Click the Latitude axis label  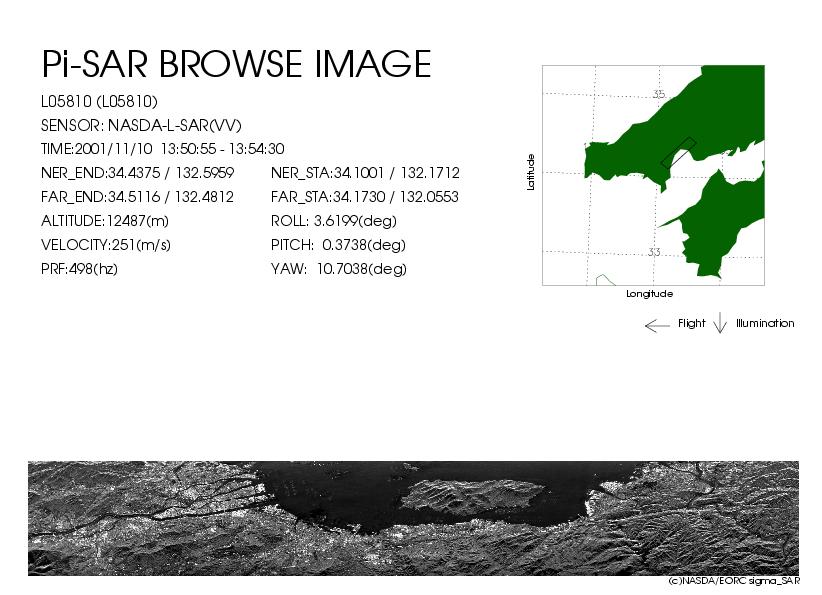pos(531,172)
